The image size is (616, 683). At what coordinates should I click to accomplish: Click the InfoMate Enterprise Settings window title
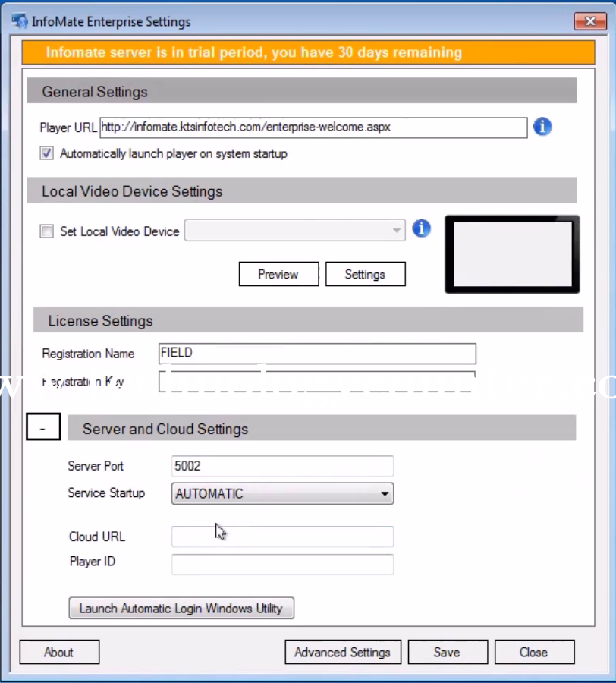111,21
